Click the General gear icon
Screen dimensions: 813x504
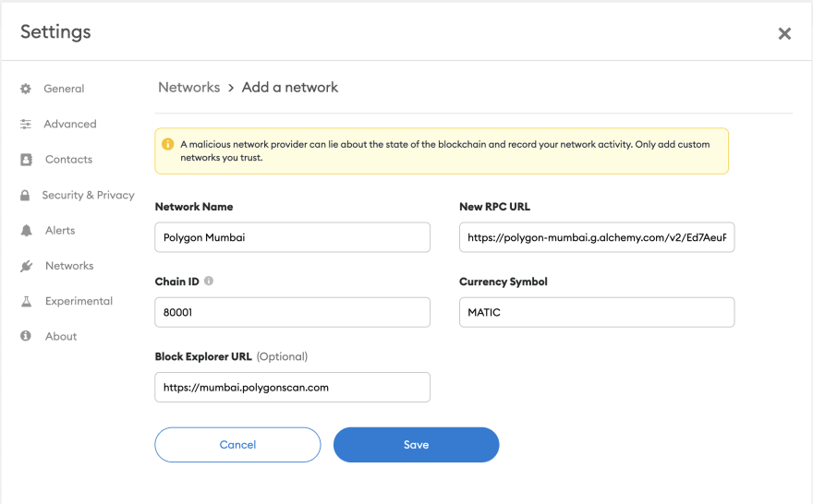point(26,89)
